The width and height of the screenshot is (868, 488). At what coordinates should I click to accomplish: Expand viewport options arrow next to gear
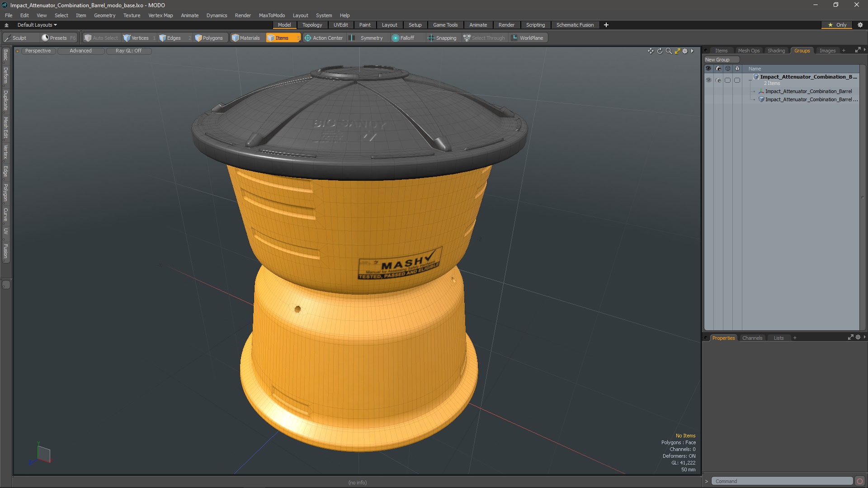tap(692, 51)
